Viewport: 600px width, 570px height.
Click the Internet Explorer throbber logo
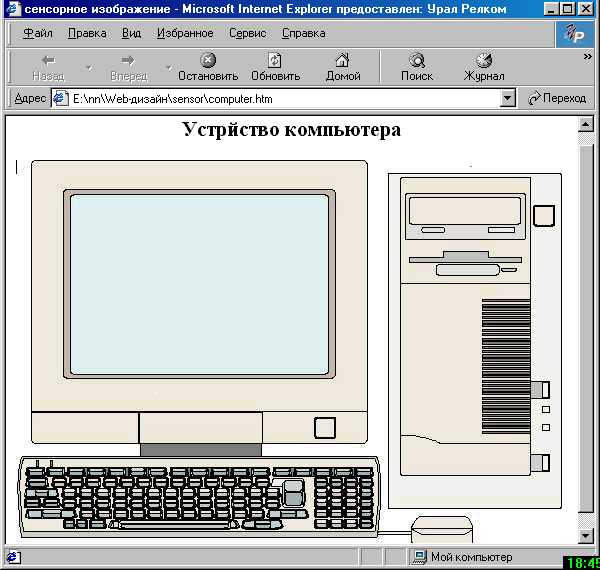[575, 34]
